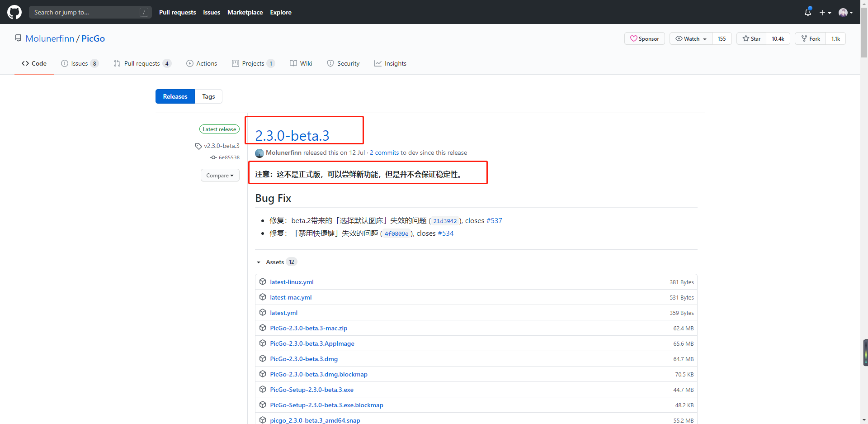Click the package icon for PicGo-2.3.0-beta.3-mac.zip
The height and width of the screenshot is (424, 868).
pyautogui.click(x=263, y=328)
